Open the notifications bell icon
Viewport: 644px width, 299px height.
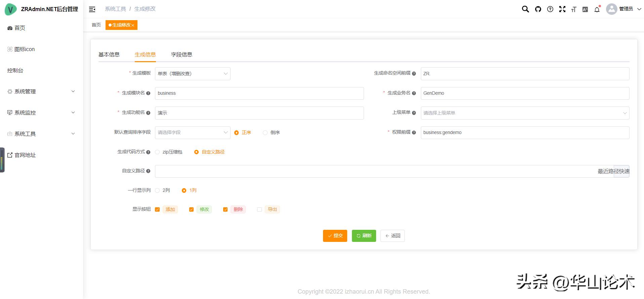pyautogui.click(x=597, y=9)
